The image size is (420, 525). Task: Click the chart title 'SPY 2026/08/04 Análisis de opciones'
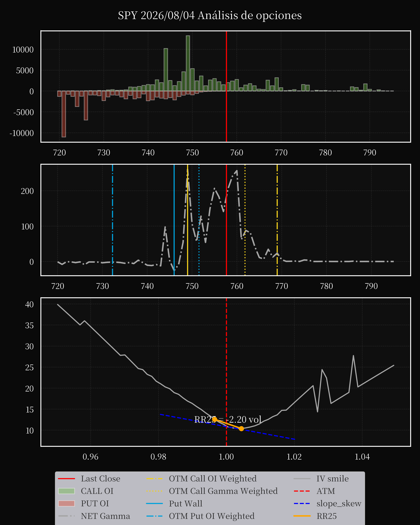pos(210,16)
